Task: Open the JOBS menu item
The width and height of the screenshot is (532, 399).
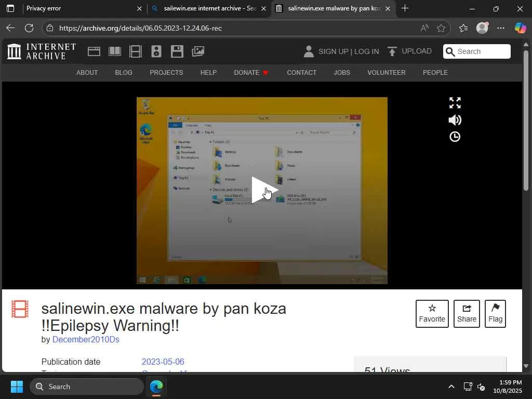Action: (x=342, y=73)
